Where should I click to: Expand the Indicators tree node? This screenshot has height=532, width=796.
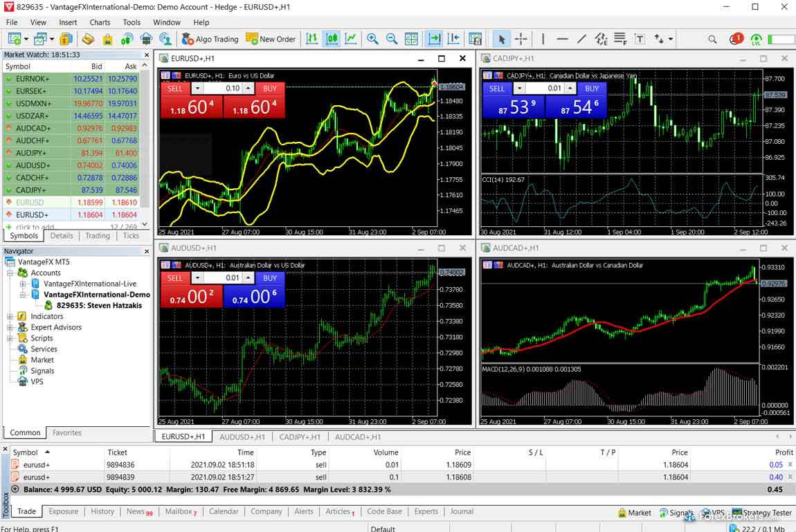click(10, 316)
